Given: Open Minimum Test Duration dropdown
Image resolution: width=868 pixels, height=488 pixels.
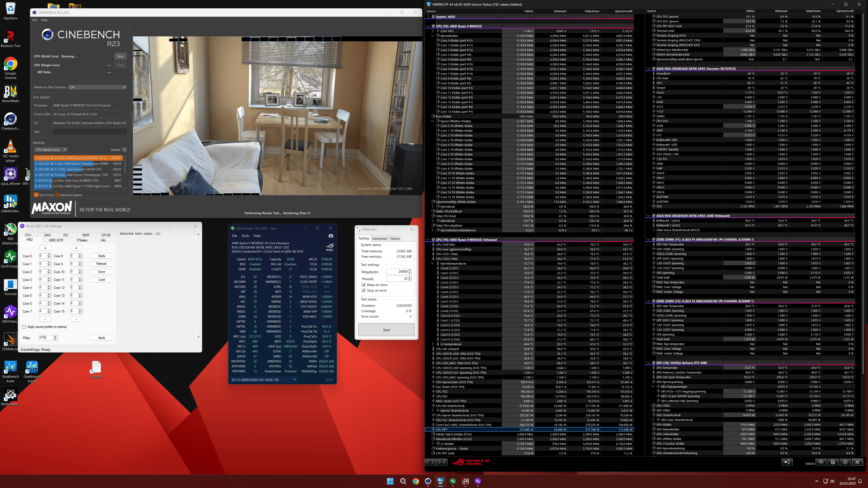Looking at the screenshot, I should pos(97,87).
